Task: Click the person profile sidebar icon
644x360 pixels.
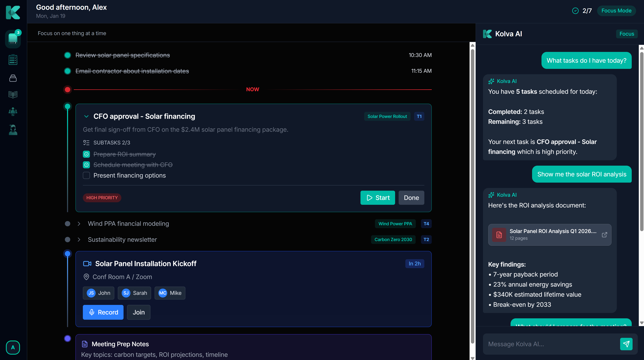Action: [x=13, y=130]
